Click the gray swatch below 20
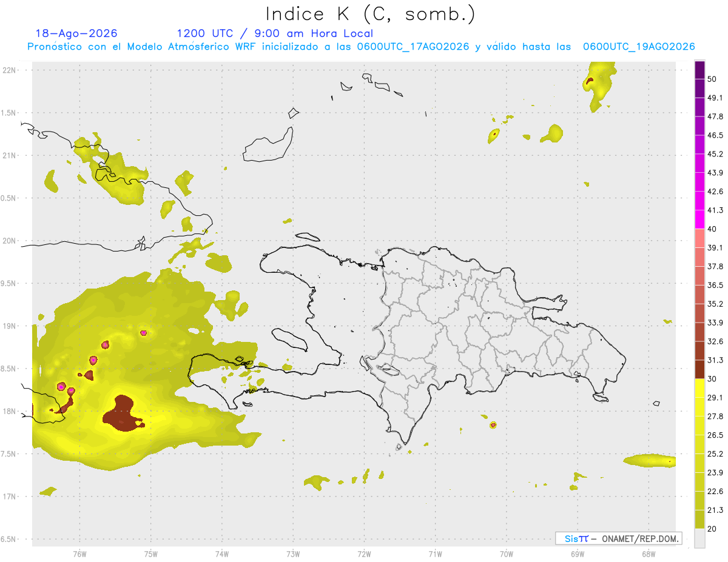Viewport: 728px width, 562px height. (x=699, y=538)
